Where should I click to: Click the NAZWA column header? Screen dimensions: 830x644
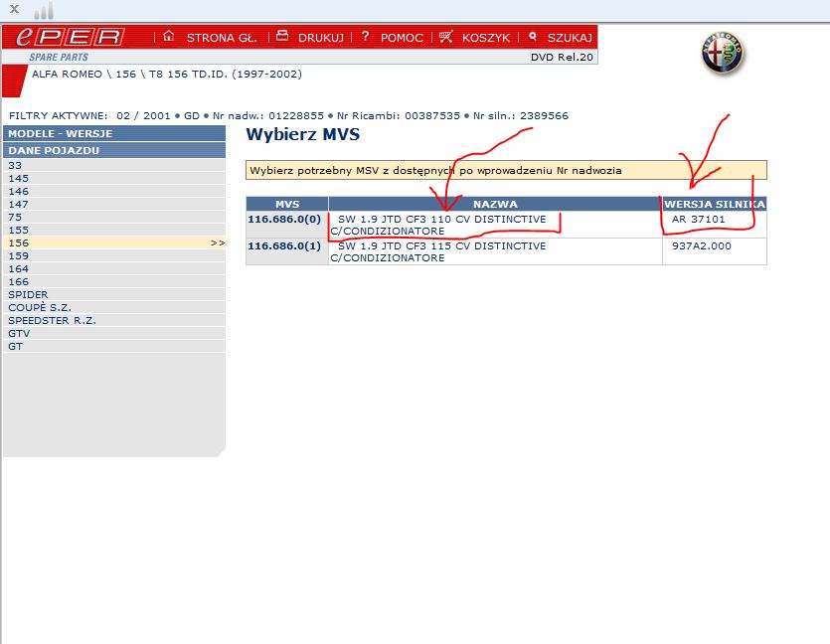tap(495, 204)
